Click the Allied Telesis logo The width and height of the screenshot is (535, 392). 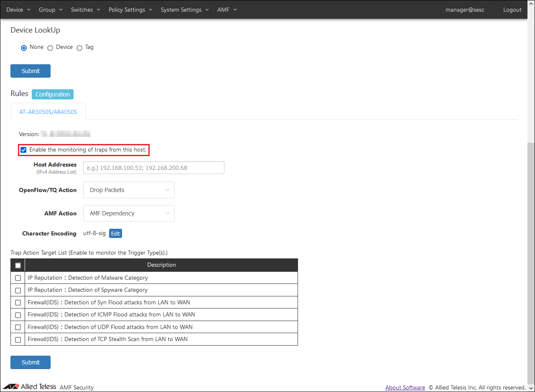click(x=30, y=387)
